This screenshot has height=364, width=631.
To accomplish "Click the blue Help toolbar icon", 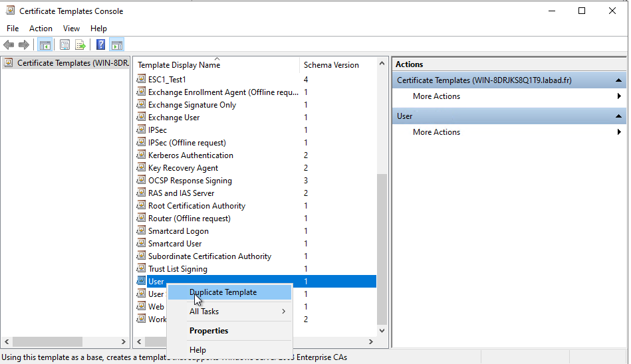I will coord(100,45).
